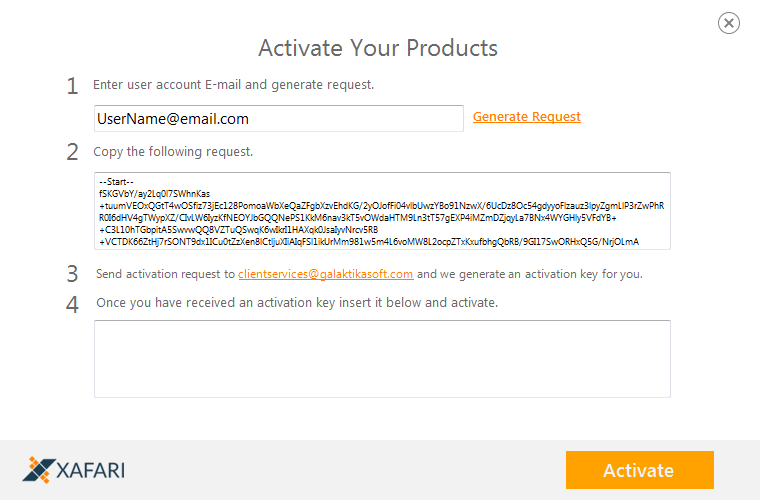Screen dimensions: 760x500
Task: Click the 'Once you have received' instruction text
Action: 297,303
